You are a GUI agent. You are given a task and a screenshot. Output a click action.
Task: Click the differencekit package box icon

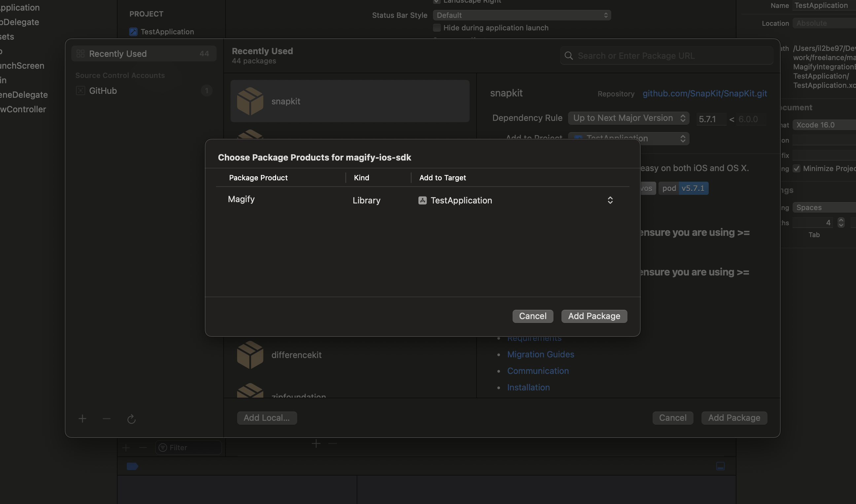tap(250, 355)
